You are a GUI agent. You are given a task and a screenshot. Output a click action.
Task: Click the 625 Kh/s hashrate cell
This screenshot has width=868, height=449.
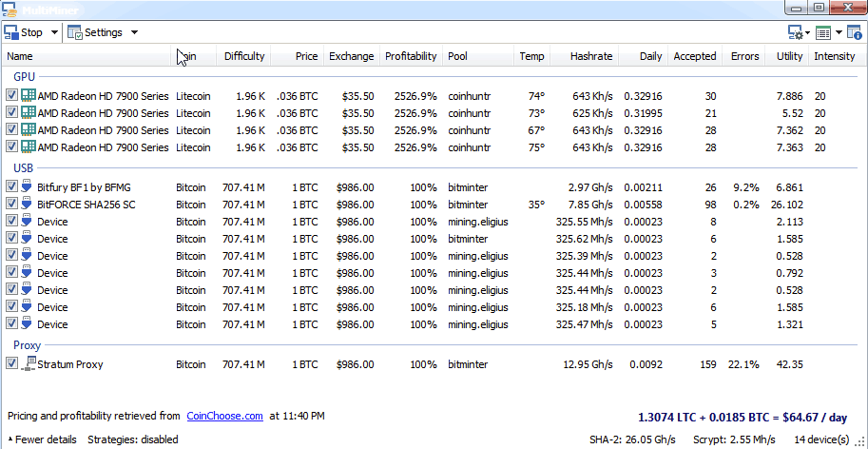point(592,113)
